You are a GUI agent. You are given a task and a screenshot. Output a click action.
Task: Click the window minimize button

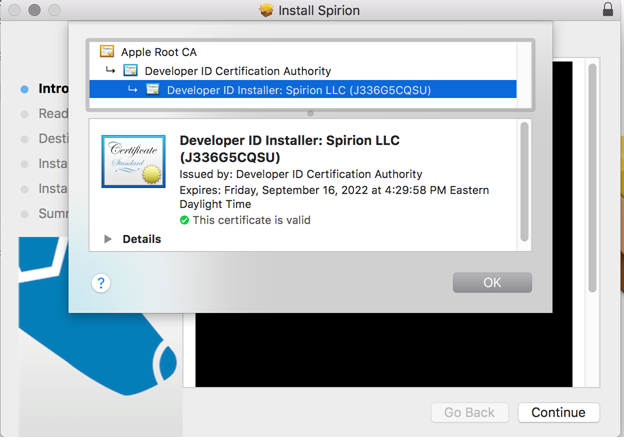point(35,10)
